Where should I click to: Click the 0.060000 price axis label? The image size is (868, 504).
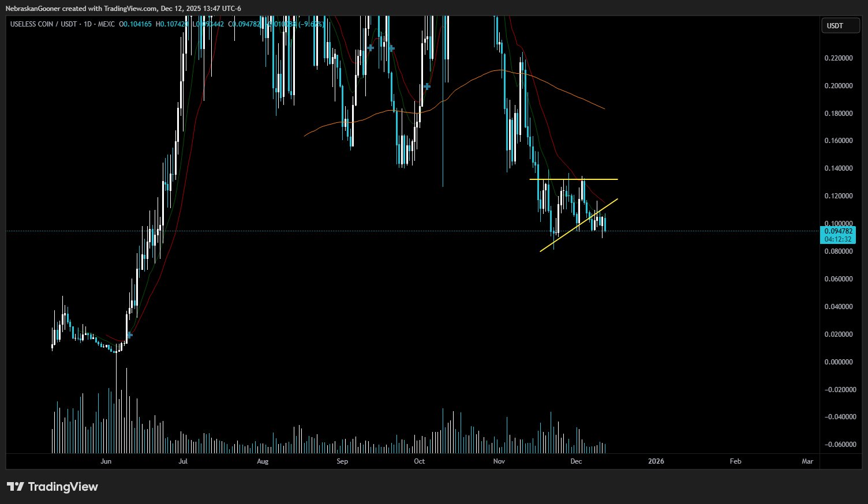[839, 279]
